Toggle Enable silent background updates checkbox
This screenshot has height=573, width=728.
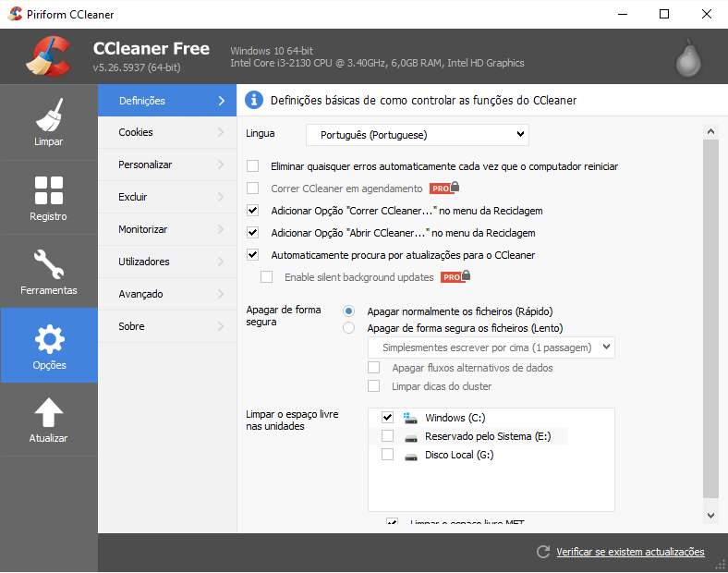tap(266, 276)
